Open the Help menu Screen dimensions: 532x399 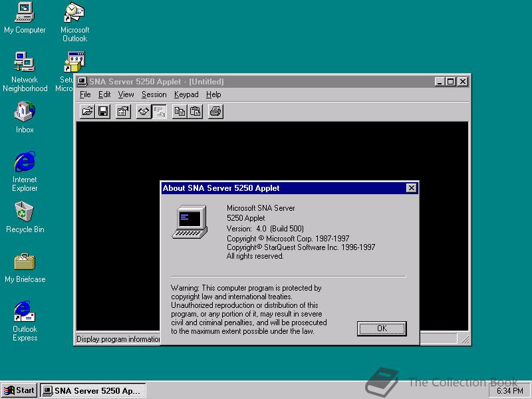[x=213, y=94]
